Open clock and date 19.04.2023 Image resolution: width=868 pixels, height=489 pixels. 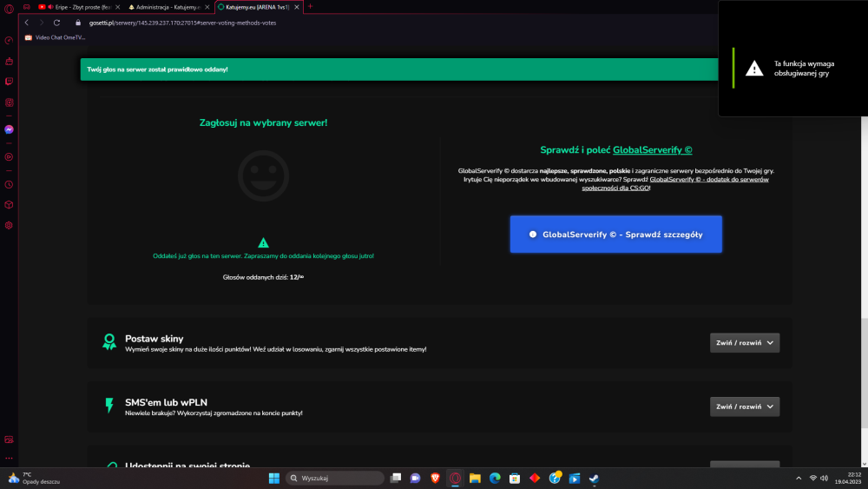[x=848, y=478]
